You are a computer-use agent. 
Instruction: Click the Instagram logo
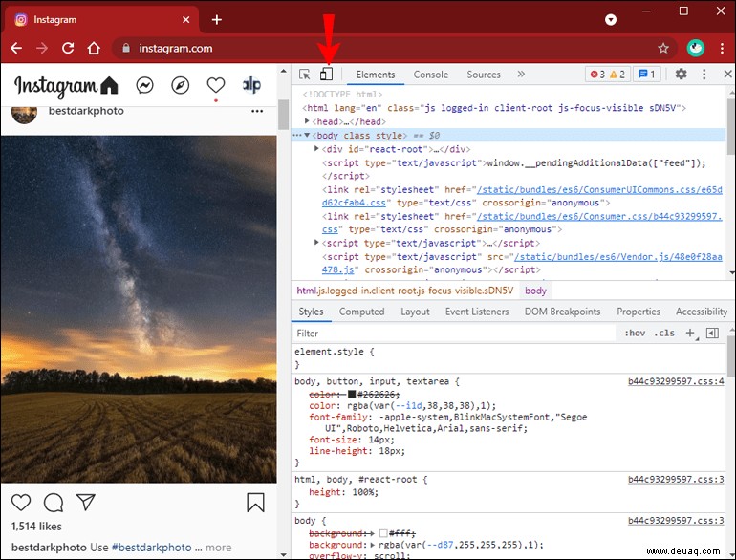click(55, 86)
